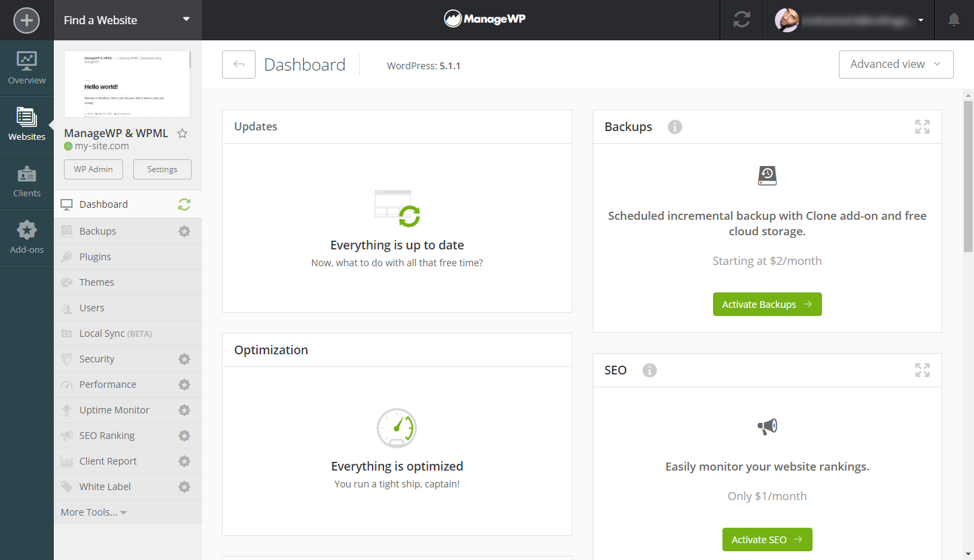
Task: Expand More Tools menu
Action: (94, 512)
